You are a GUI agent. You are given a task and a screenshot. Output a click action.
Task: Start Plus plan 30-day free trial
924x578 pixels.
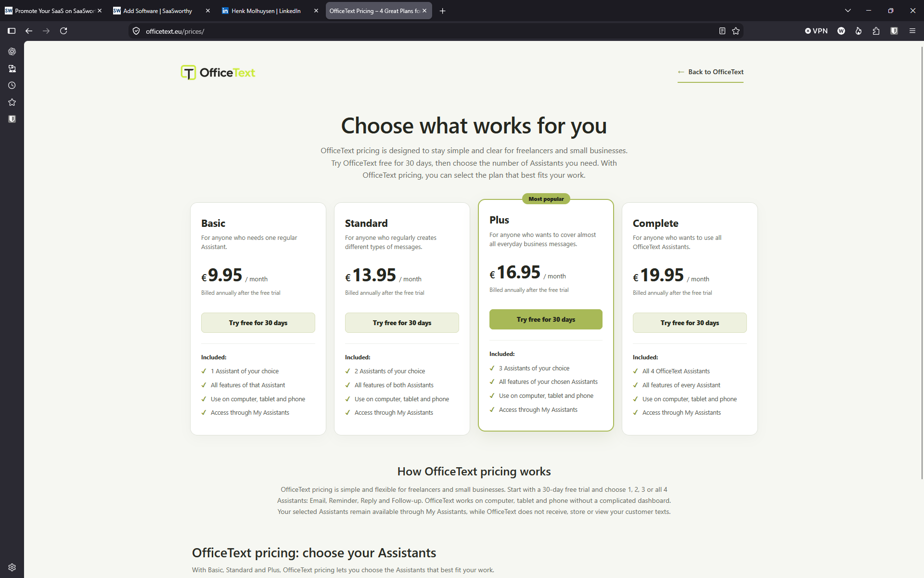coord(546,319)
